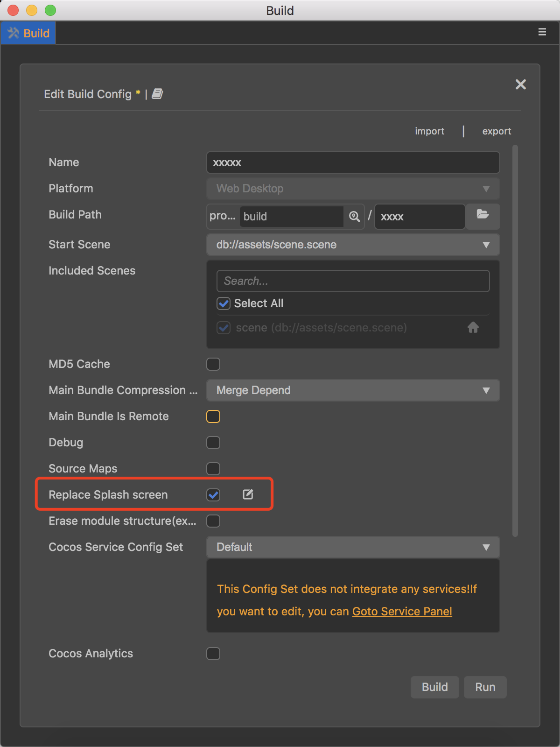
Task: Click the dialog's vertical scrollbar
Action: tap(515, 341)
